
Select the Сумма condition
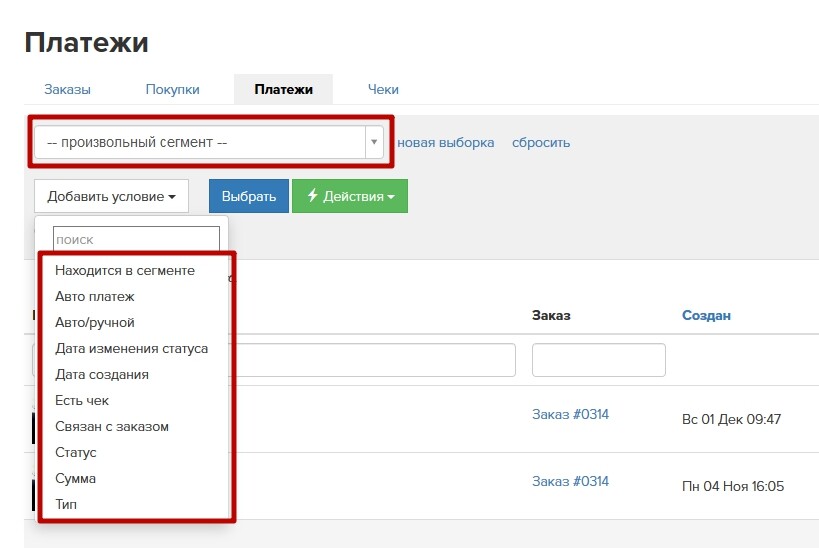click(x=75, y=479)
